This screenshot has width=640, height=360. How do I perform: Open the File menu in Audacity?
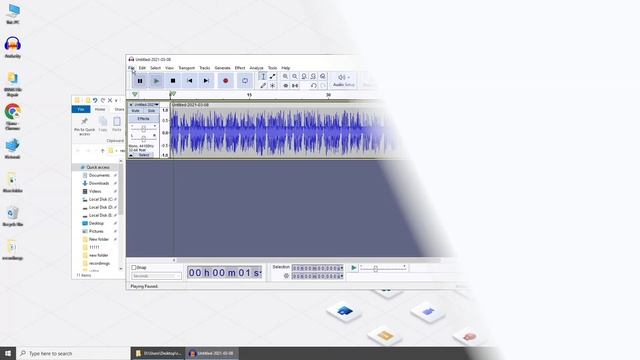pyautogui.click(x=131, y=68)
